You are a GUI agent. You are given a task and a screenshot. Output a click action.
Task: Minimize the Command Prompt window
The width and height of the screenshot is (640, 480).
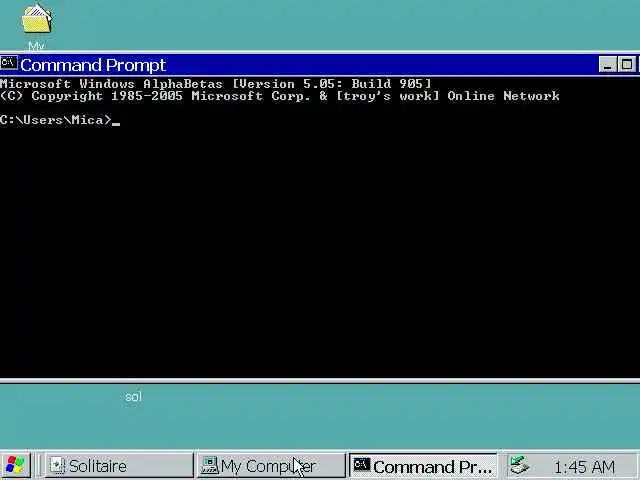(607, 64)
